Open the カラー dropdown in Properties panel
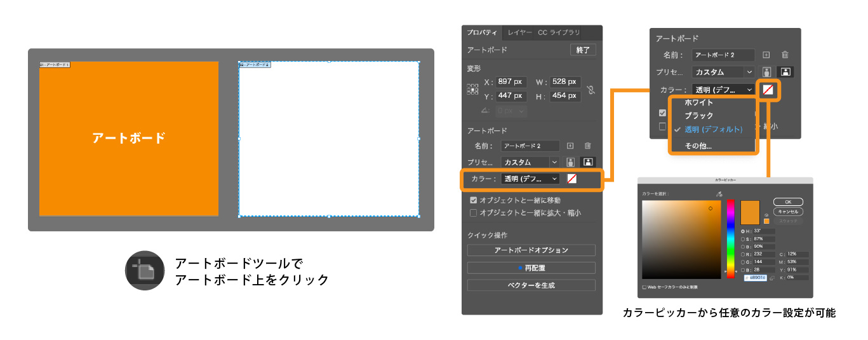 (x=531, y=179)
